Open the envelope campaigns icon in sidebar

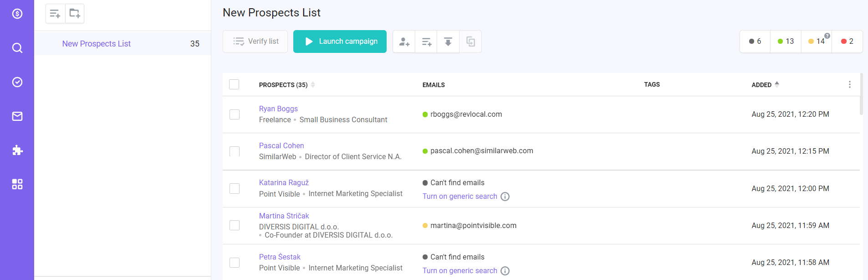tap(17, 116)
